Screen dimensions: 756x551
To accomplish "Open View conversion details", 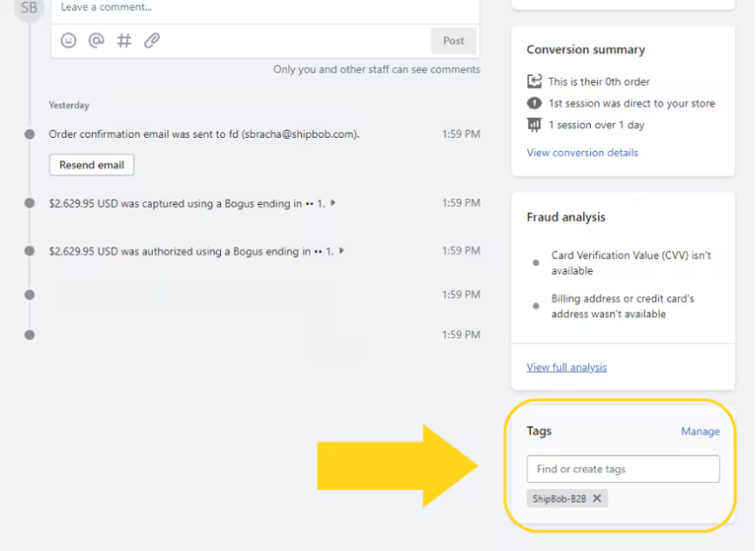I will tap(582, 152).
